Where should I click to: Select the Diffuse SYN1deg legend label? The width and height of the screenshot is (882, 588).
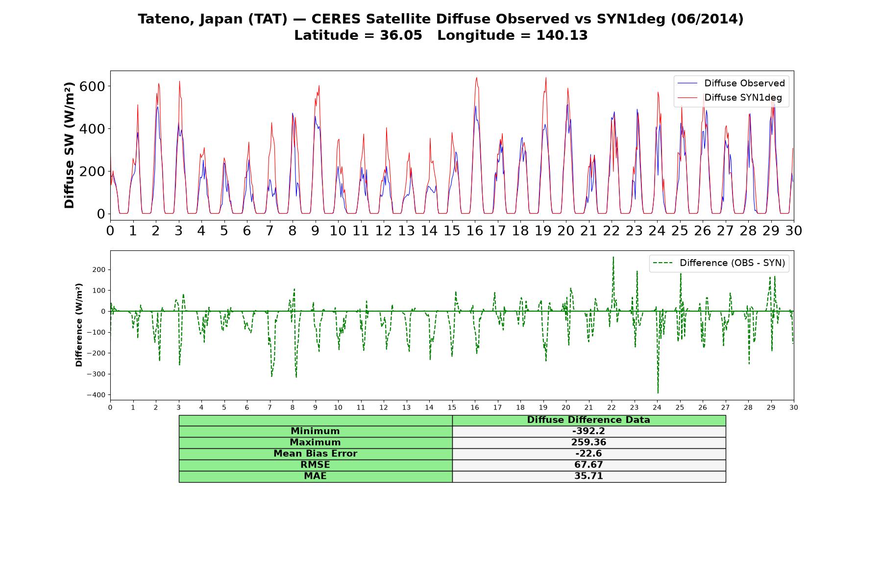(743, 98)
